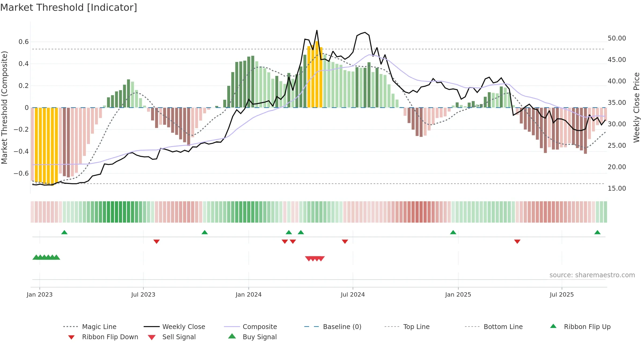Click the 15.00 price tick label

[617, 189]
